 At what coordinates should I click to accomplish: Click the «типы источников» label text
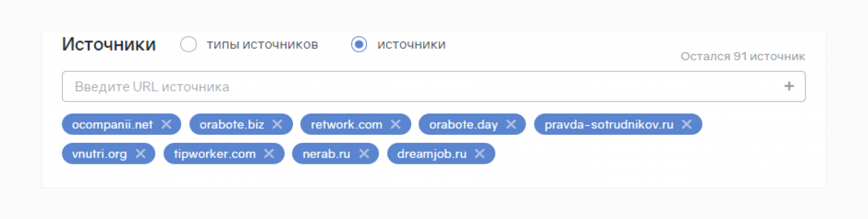point(262,45)
